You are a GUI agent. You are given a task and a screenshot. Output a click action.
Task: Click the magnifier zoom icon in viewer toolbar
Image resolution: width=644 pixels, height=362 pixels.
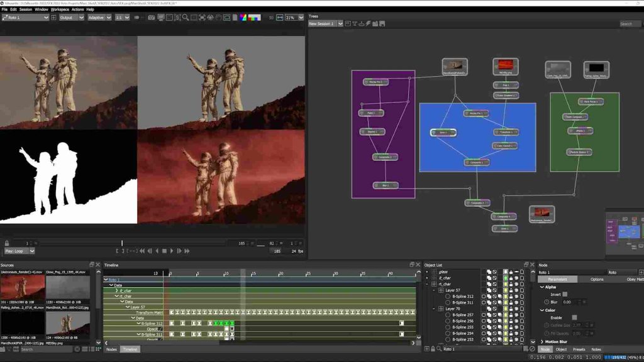pos(186,18)
